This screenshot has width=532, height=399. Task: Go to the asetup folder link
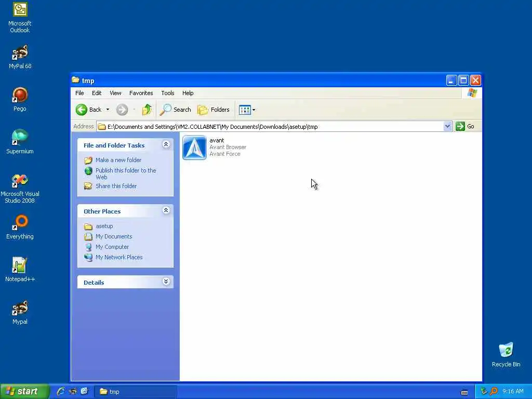[104, 226]
